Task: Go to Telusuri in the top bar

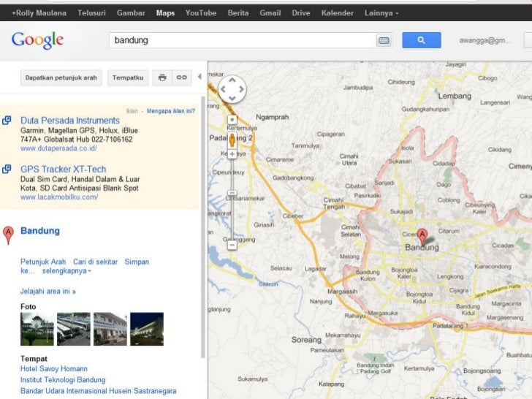Action: point(91,13)
